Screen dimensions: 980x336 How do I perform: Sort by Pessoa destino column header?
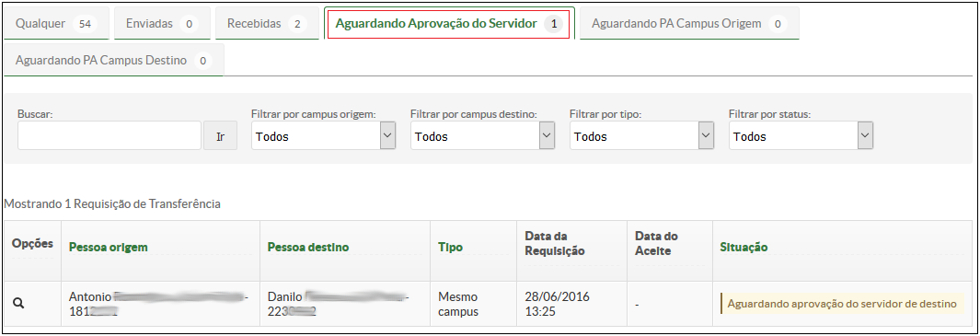coord(308,247)
